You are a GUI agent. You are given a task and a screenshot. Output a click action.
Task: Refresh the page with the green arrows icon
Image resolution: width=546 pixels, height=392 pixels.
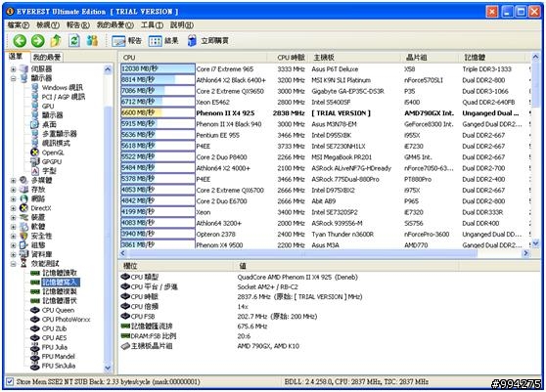[73, 41]
